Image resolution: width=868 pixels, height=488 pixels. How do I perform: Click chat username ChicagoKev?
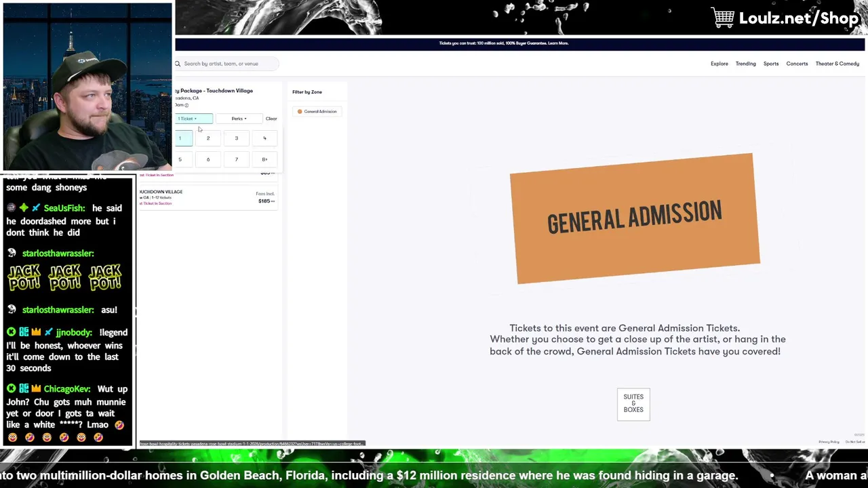pos(67,389)
